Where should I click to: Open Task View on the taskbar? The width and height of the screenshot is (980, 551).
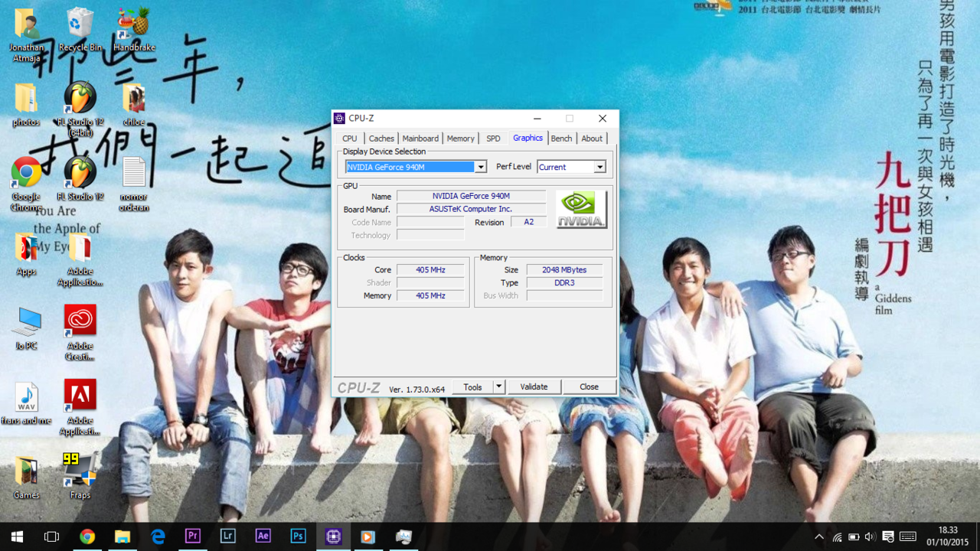pos(51,536)
